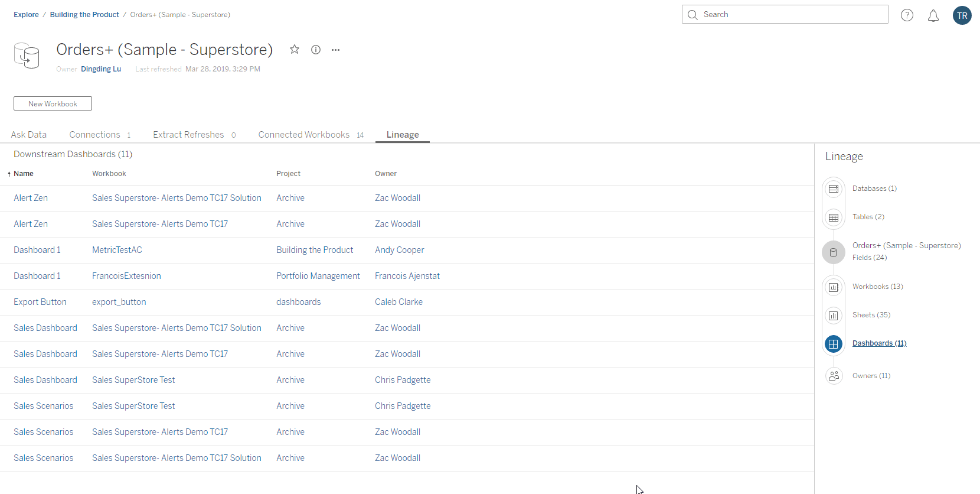Image resolution: width=980 pixels, height=494 pixels.
Task: Open Sheets (35) in the Lineage panel
Action: click(x=871, y=315)
